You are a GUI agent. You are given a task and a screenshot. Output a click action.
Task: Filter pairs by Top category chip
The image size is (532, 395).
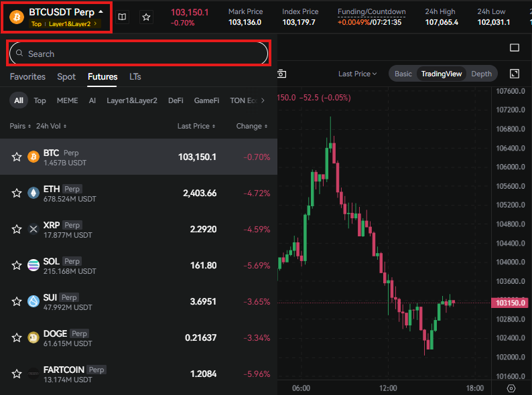(x=40, y=100)
